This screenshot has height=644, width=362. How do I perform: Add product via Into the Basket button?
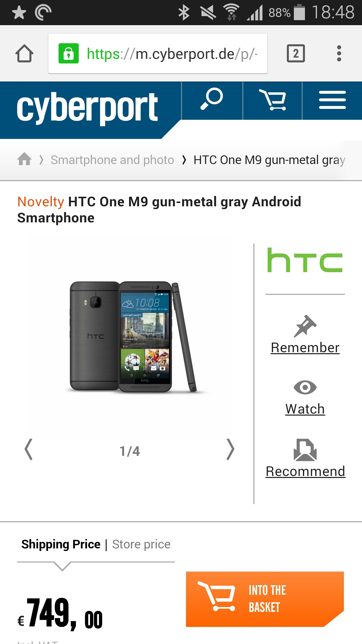point(265,599)
